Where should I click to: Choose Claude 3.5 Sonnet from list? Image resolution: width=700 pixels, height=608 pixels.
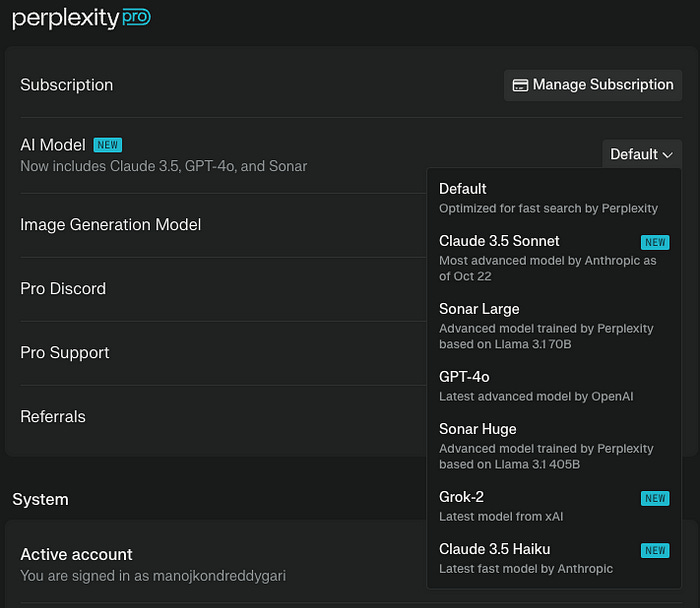coord(554,258)
